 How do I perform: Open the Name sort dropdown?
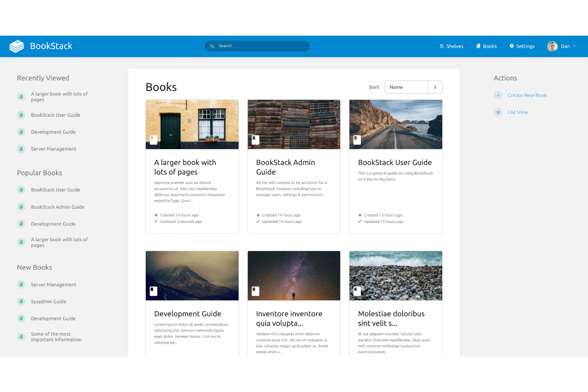[406, 87]
